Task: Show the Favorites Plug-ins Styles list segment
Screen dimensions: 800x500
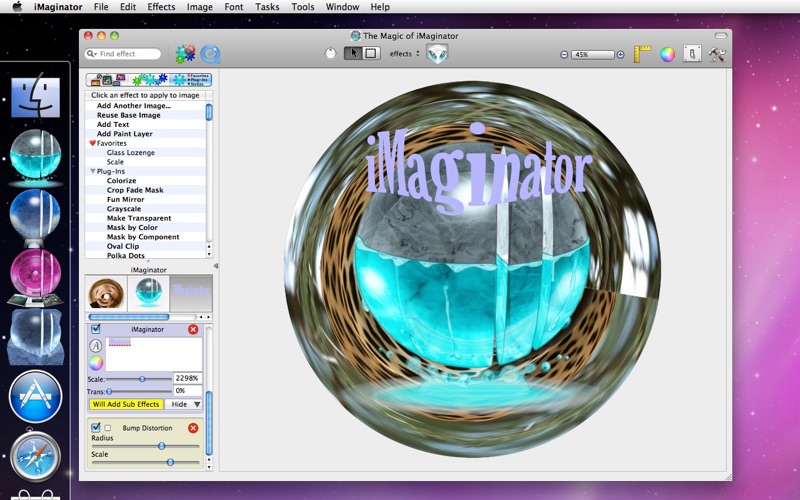Action: click(191, 80)
